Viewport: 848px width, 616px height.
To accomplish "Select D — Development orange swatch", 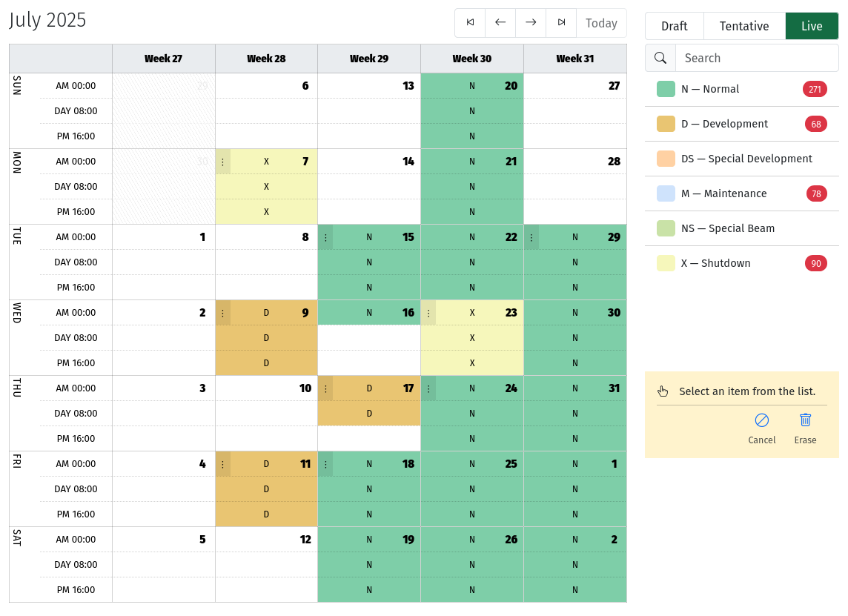I will [x=666, y=124].
